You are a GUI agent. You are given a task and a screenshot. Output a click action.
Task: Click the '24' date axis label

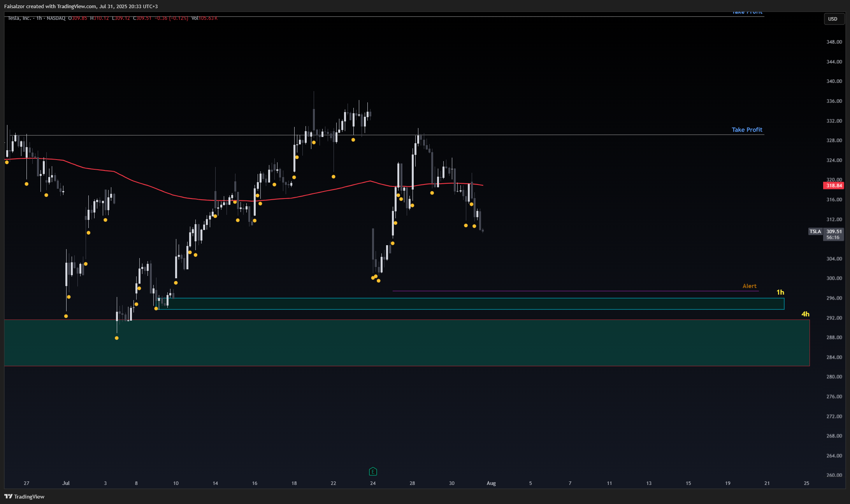point(373,483)
